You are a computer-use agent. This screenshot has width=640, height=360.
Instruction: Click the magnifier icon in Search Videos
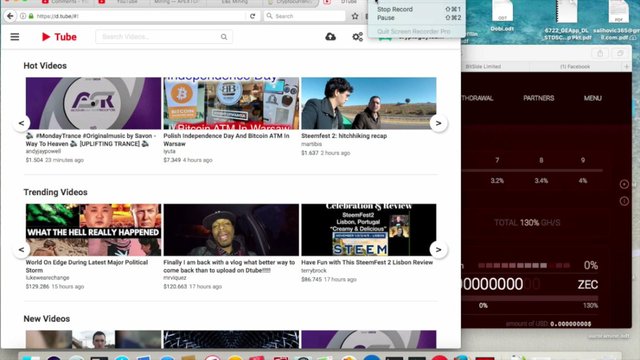[x=224, y=37]
